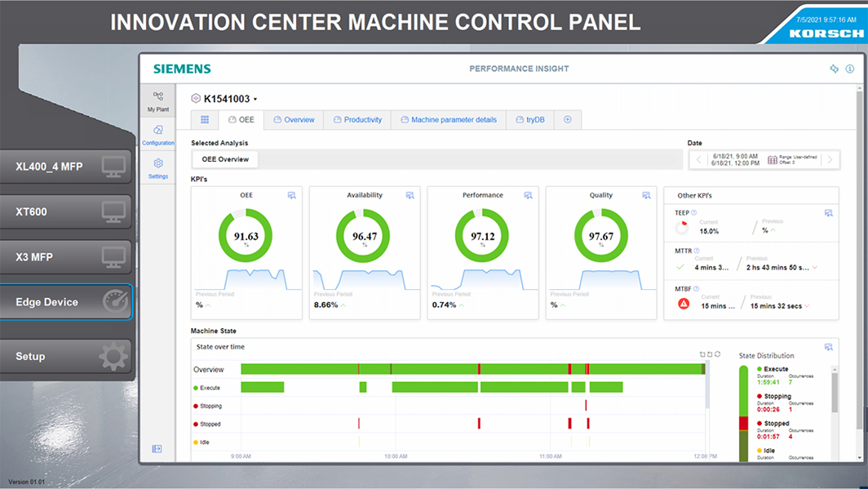The width and height of the screenshot is (868, 489).
Task: Click the OEE Overview analysis button
Action: [225, 159]
